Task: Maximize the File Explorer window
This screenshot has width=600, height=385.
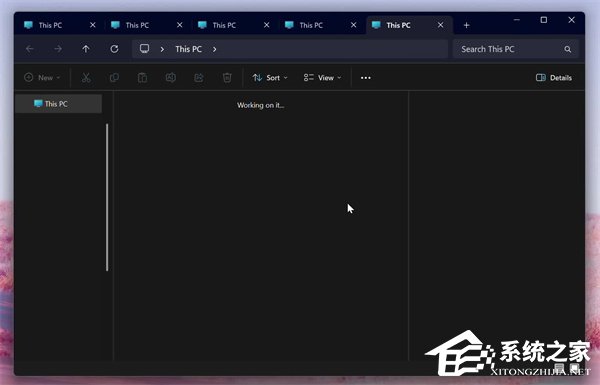Action: pyautogui.click(x=544, y=20)
